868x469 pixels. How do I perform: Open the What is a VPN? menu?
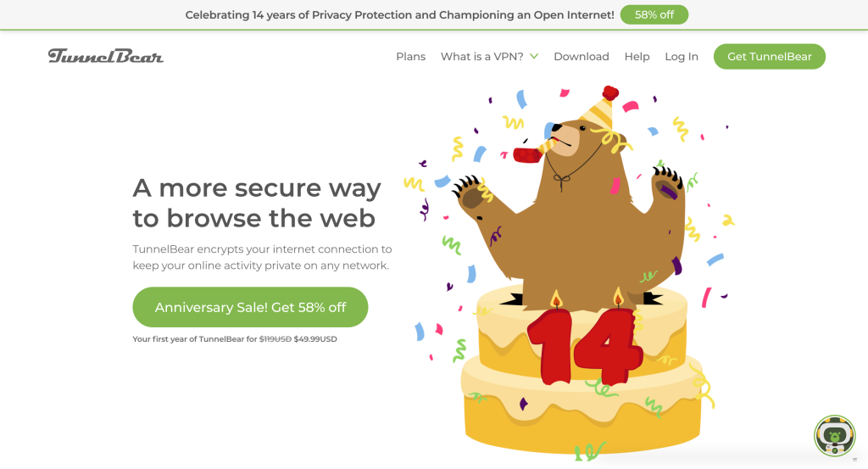pyautogui.click(x=481, y=57)
